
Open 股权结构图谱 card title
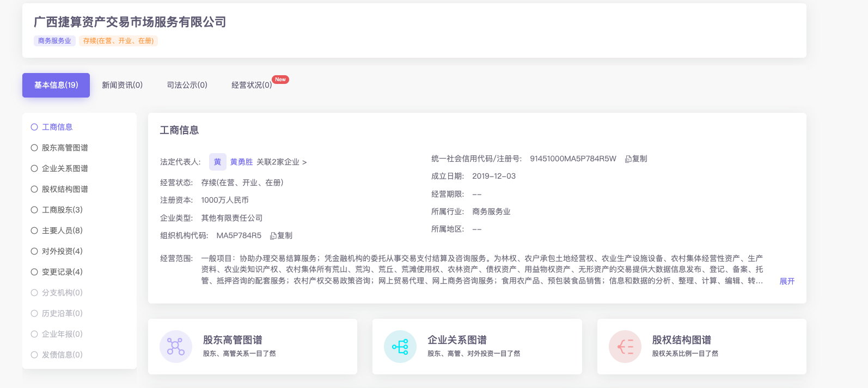682,340
